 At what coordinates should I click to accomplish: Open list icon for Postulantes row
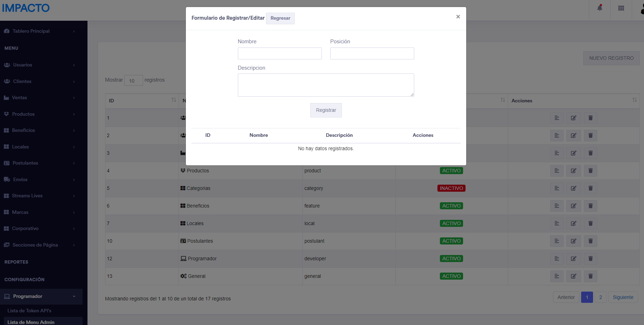557,241
